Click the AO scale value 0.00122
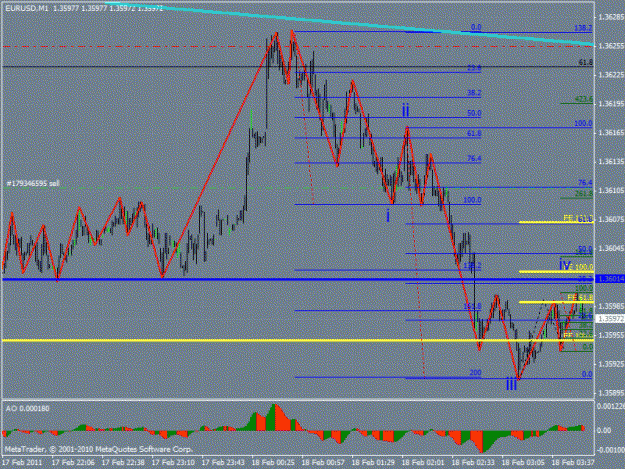Image resolution: width=625 pixels, height=469 pixels. coord(611,406)
